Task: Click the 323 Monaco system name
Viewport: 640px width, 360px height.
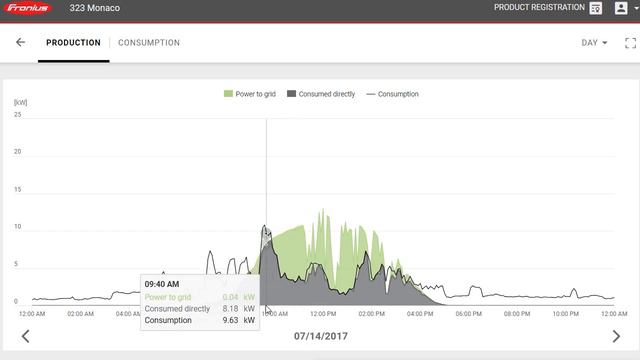Action: click(x=95, y=8)
